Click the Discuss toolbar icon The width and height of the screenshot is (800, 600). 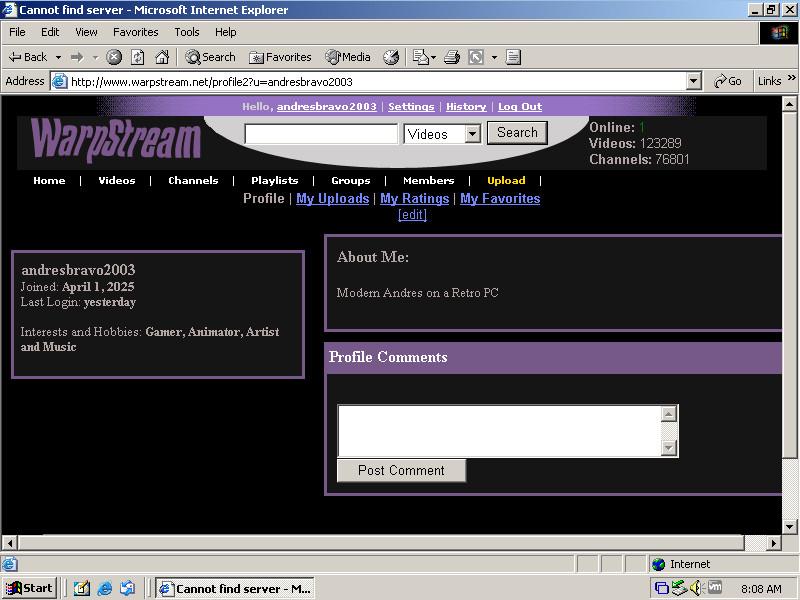(513, 57)
